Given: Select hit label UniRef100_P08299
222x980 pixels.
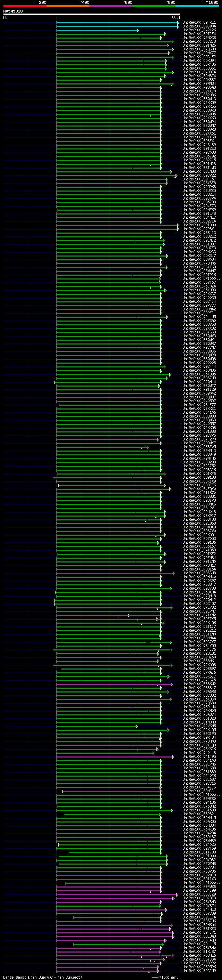Looking at the screenshot, I should click(x=199, y=462).
